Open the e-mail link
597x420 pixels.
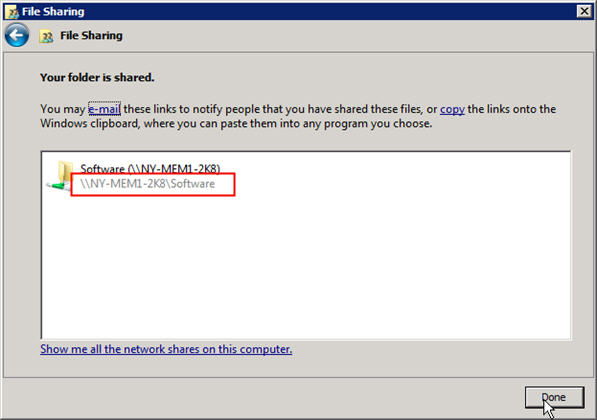point(105,109)
